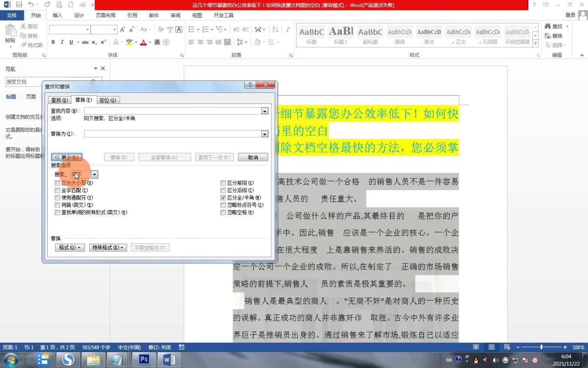Open the 搜索 direction dropdown in the dialog
The height and width of the screenshot is (368, 588).
95,174
